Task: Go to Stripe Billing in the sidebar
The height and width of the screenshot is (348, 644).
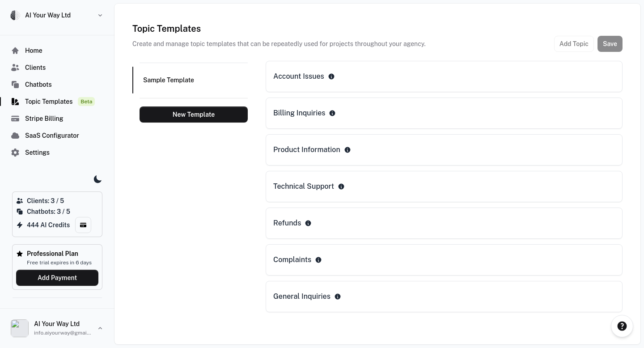Action: click(x=44, y=119)
